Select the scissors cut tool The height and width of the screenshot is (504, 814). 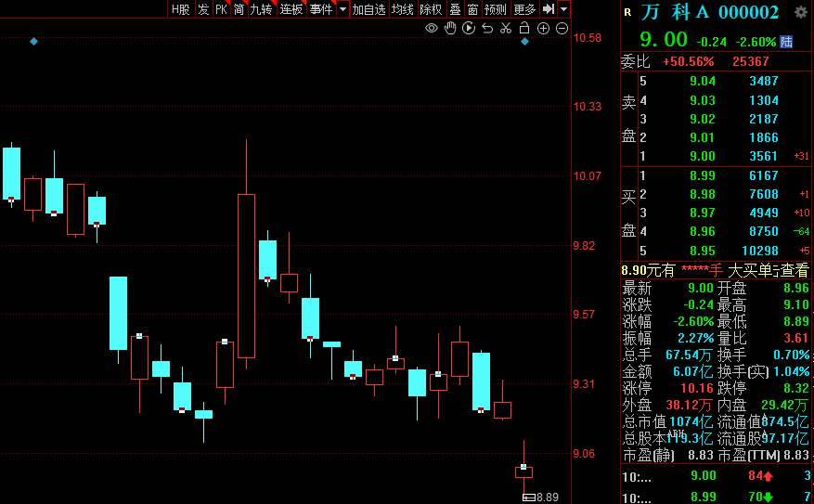click(506, 28)
